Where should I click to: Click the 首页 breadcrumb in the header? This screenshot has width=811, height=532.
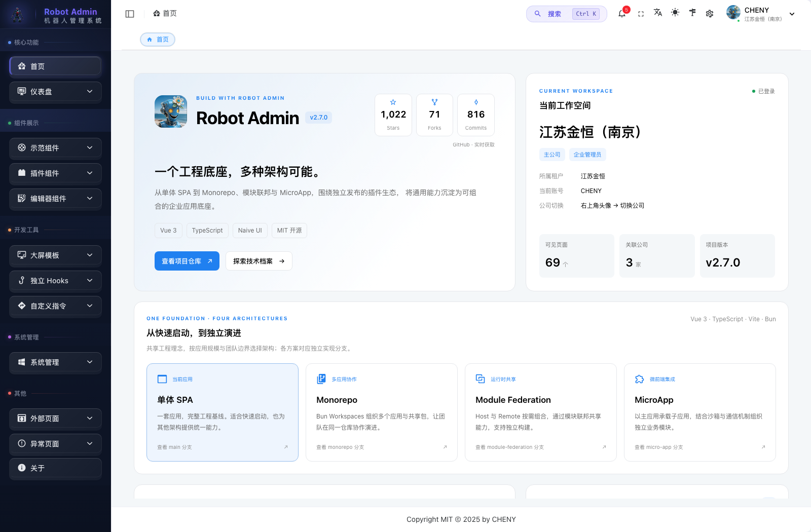tap(165, 14)
